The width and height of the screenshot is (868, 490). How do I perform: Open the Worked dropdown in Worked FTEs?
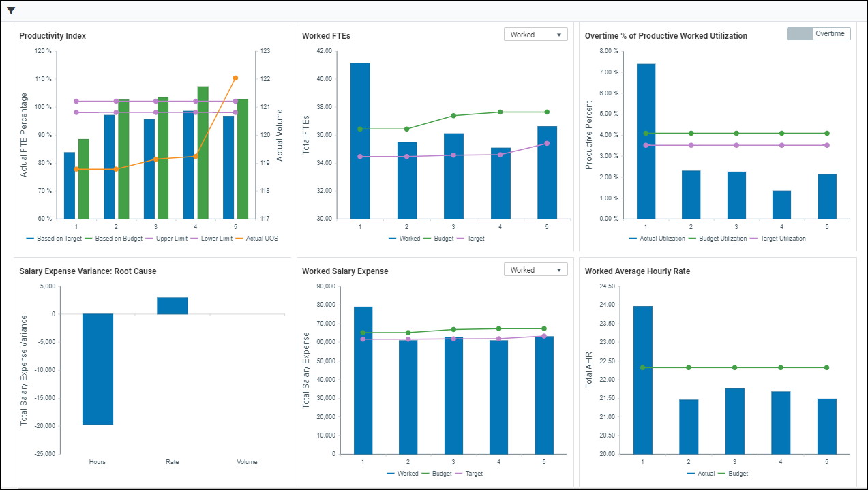point(535,35)
